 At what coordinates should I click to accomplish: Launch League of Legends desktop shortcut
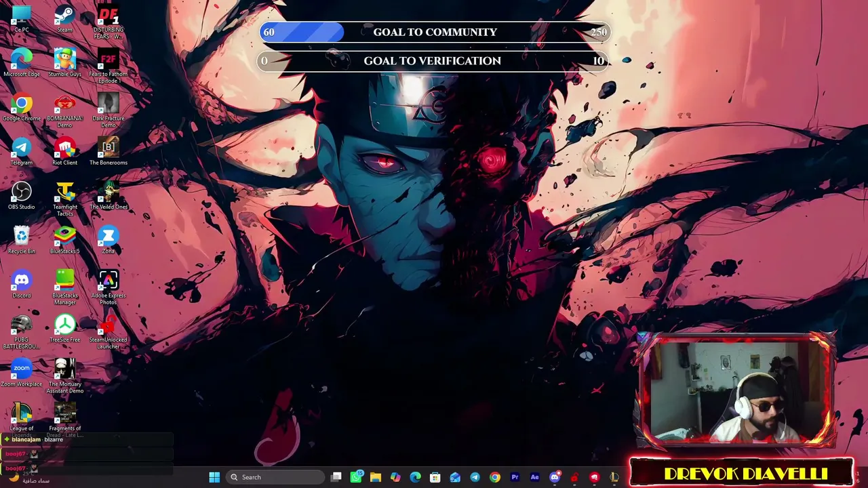point(22,419)
